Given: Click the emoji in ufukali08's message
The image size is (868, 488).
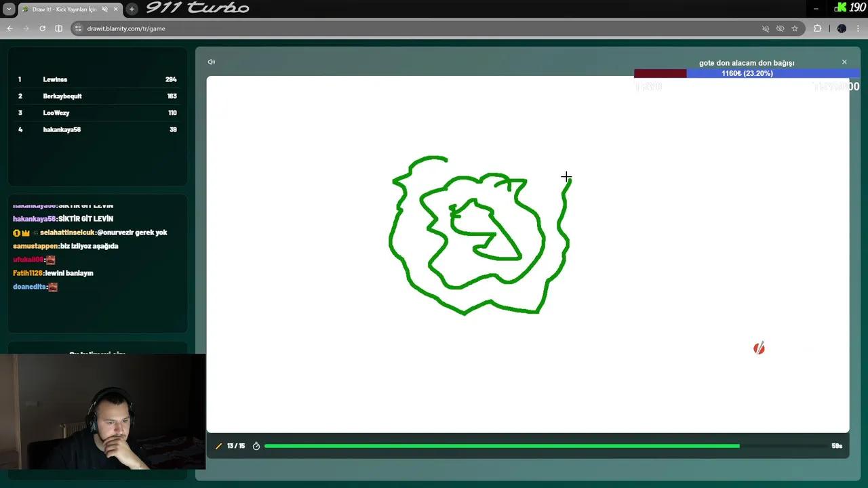Looking at the screenshot, I should (51, 260).
